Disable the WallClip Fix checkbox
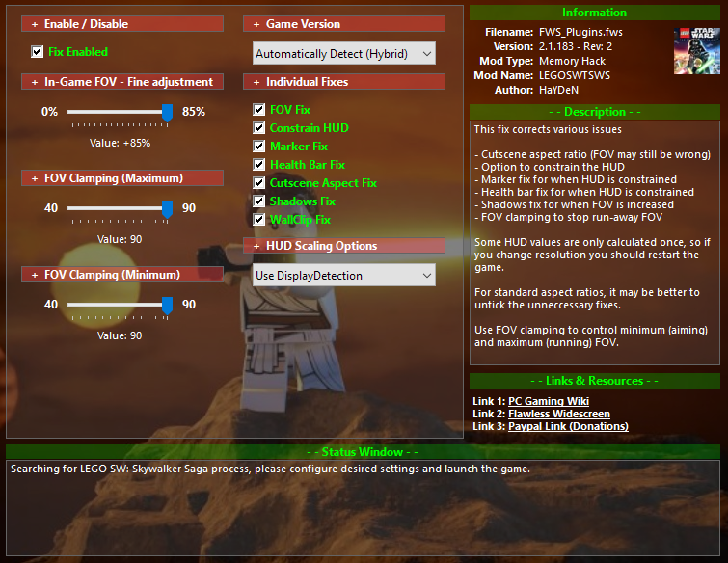The width and height of the screenshot is (728, 563). click(259, 220)
